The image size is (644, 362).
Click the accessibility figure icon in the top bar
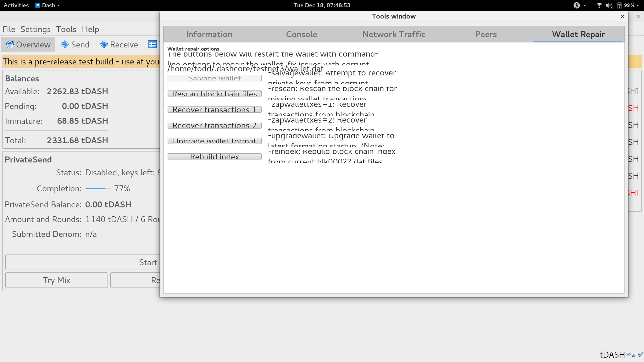tap(577, 5)
